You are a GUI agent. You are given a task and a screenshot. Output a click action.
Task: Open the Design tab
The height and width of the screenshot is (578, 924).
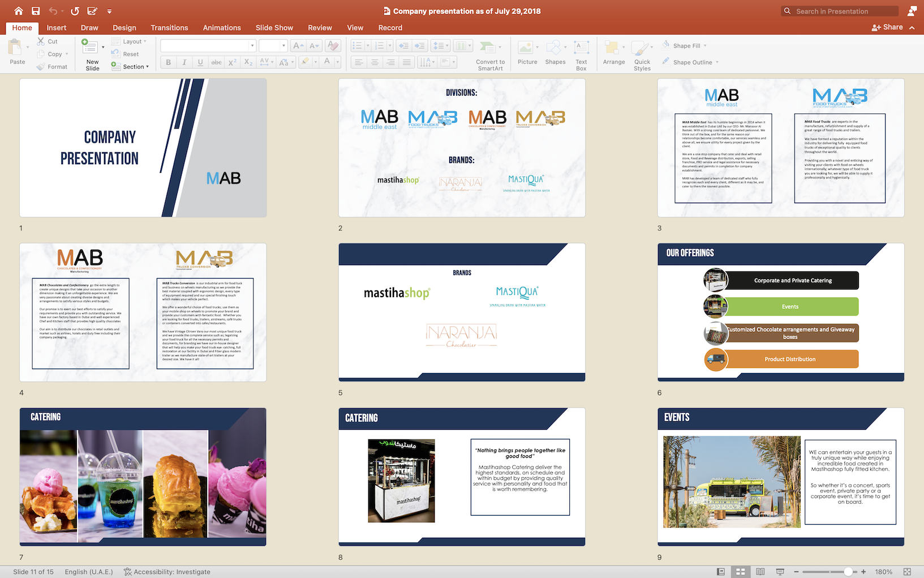coord(124,28)
